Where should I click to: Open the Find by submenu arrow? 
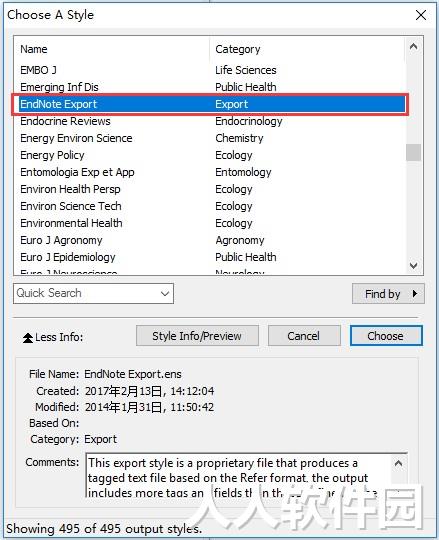coord(415,294)
